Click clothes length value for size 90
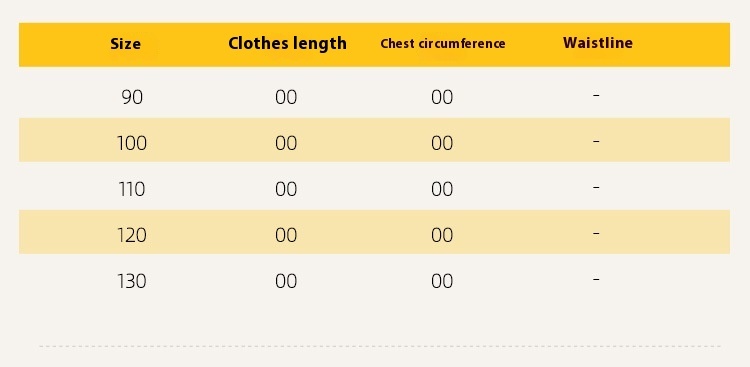Image resolution: width=750 pixels, height=367 pixels. (x=286, y=97)
